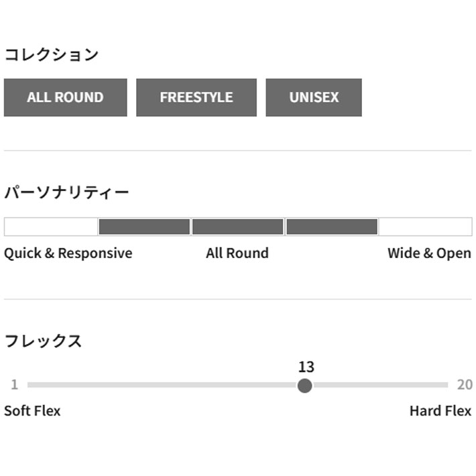The width and height of the screenshot is (476, 476).
Task: Click the Quick & Responsive label
Action: pyautogui.click(x=68, y=253)
